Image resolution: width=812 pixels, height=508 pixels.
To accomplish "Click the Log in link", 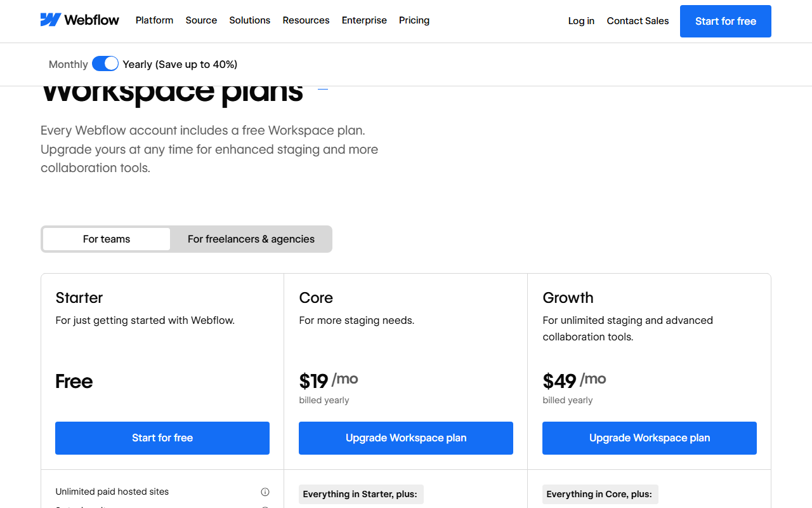I will pyautogui.click(x=581, y=21).
